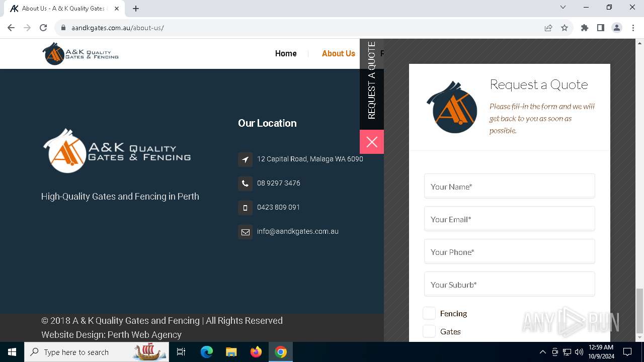Click into the Your Name field
Image resolution: width=644 pixels, height=362 pixels.
click(x=510, y=187)
